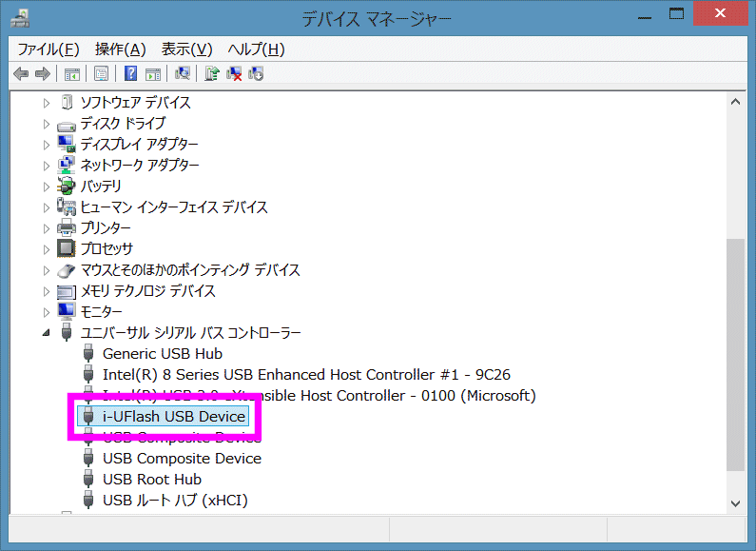Viewport: 756px width, 551px height.
Task: Click the show/hide console tree toolbar icon
Action: pos(71,73)
